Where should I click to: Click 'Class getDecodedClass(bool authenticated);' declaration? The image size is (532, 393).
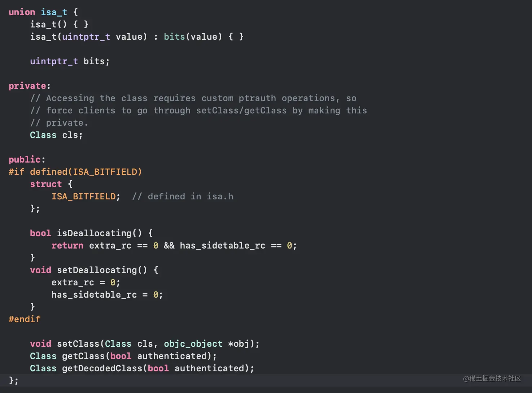click(142, 368)
